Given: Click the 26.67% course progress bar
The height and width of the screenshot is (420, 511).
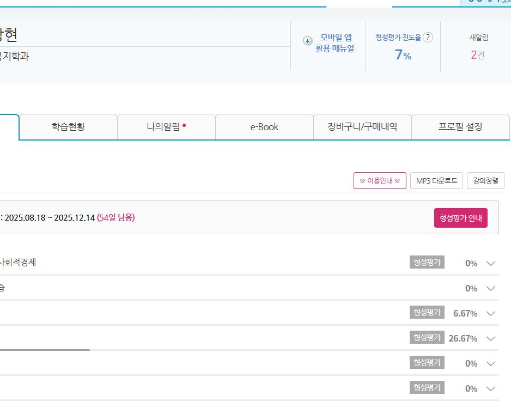Looking at the screenshot, I should pyautogui.click(x=44, y=350).
